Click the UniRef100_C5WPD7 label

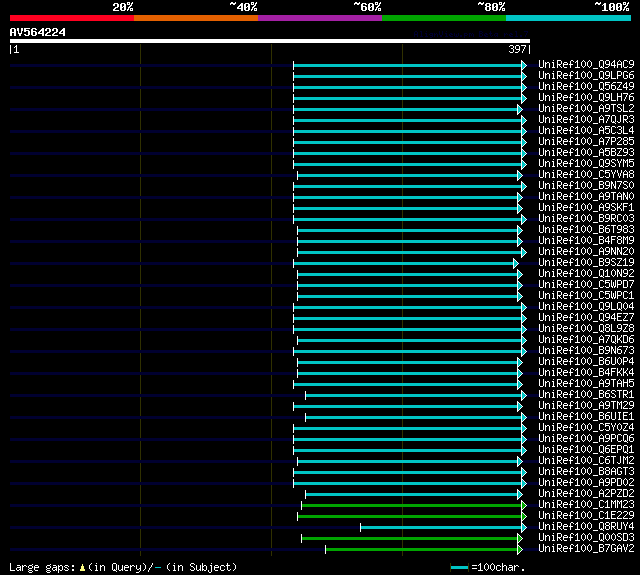tap(586, 285)
